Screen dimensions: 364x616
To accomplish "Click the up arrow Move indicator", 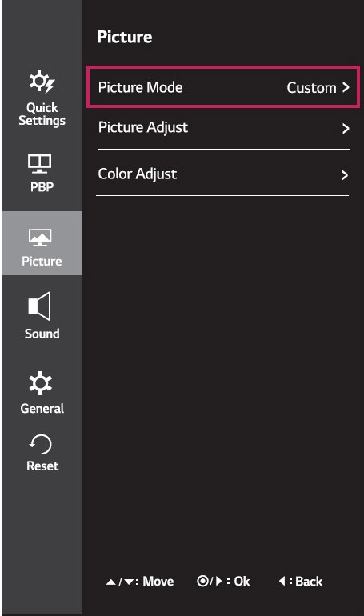I will pos(110,582).
